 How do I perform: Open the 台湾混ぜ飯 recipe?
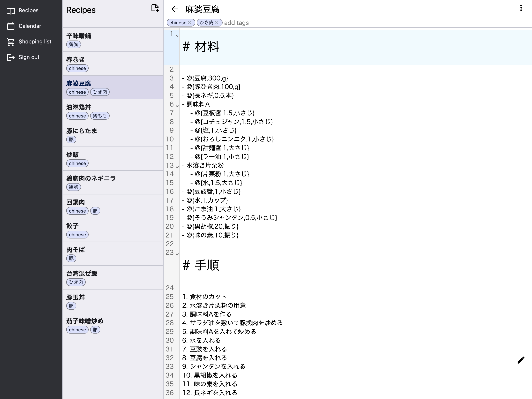[113, 278]
